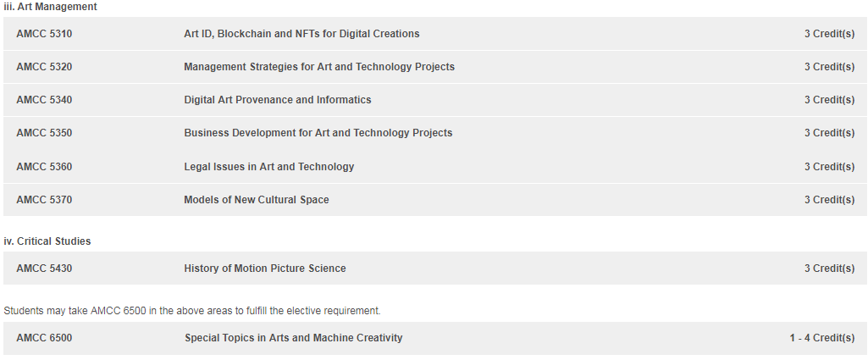Click the 3 Credit(s) label for AMCC 5430

pyautogui.click(x=829, y=269)
